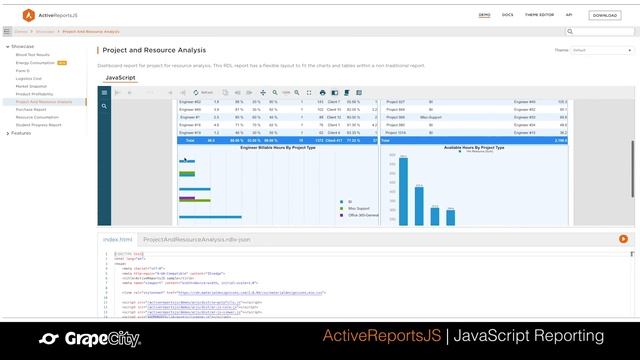Screen dimensions: 640x360
Task: Click the zoom out magnifier icon
Action: click(275, 93)
